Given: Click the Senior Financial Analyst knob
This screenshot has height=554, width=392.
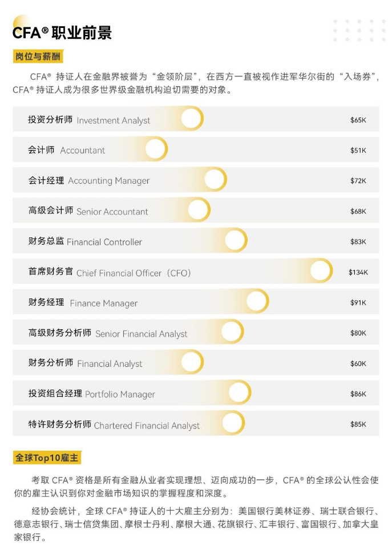Looking at the screenshot, I should (x=232, y=331).
